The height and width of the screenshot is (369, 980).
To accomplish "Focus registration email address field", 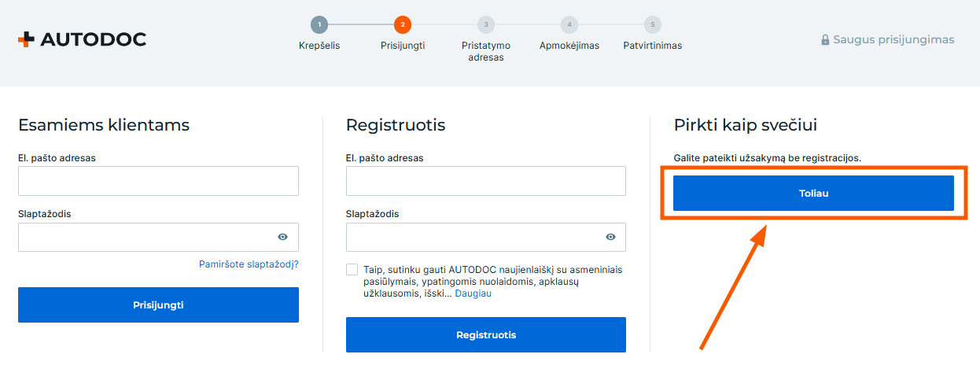I will click(x=485, y=181).
